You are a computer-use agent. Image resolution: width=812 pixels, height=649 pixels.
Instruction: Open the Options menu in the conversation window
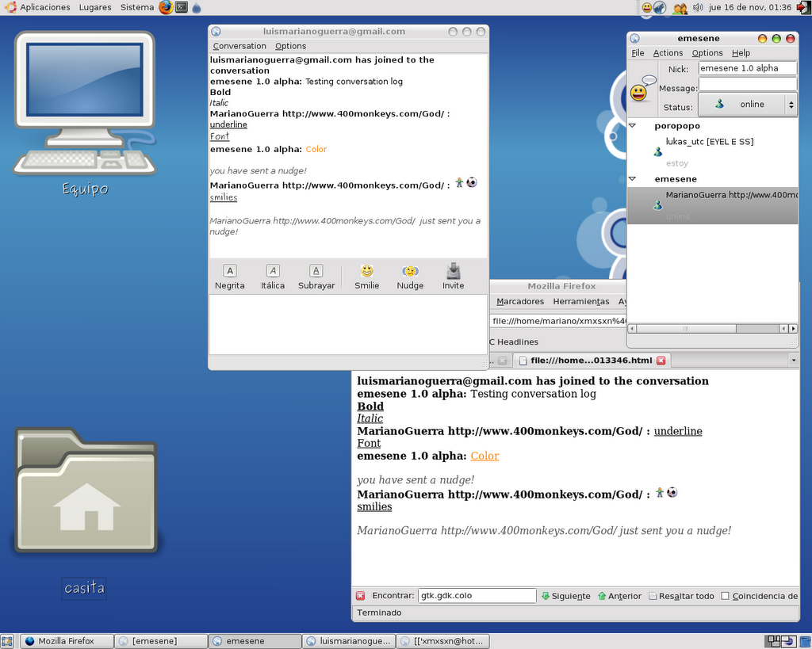pyautogui.click(x=290, y=46)
